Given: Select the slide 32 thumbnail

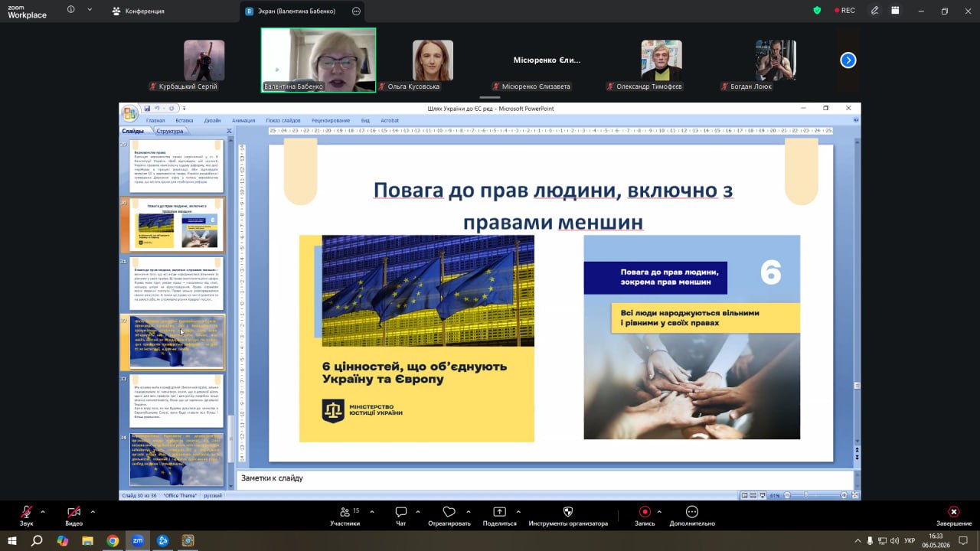Looking at the screenshot, I should point(177,341).
